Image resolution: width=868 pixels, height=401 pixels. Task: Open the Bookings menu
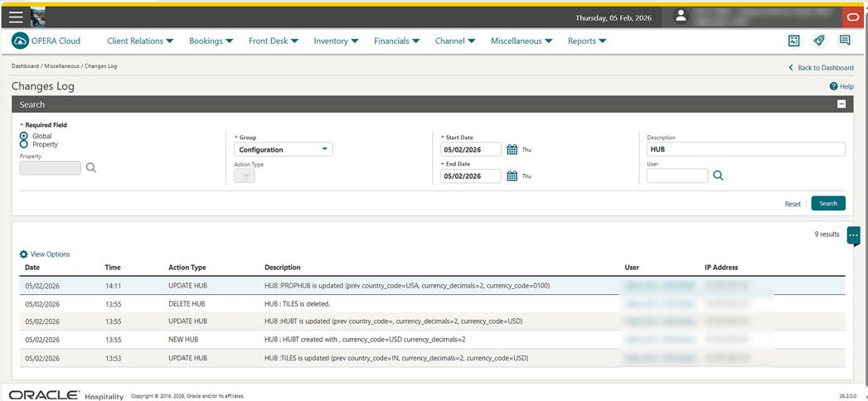click(211, 41)
